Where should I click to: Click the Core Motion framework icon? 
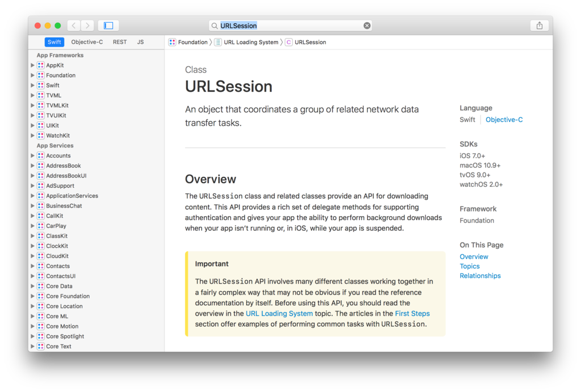coord(41,326)
